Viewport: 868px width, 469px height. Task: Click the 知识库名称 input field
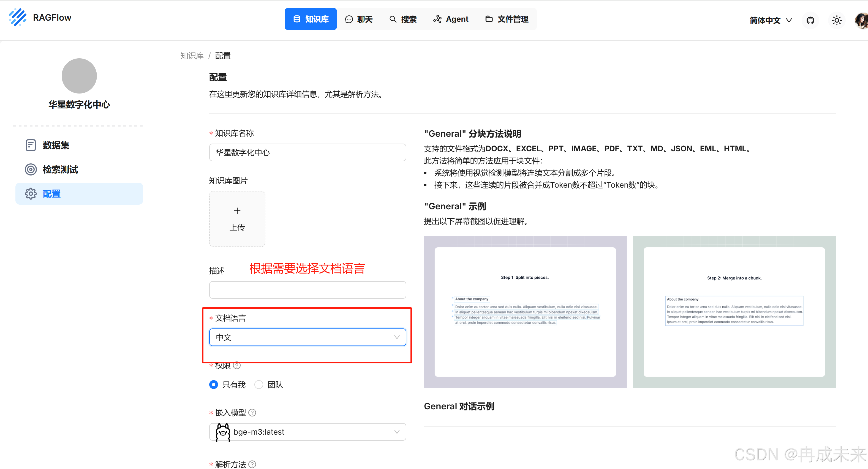click(307, 152)
